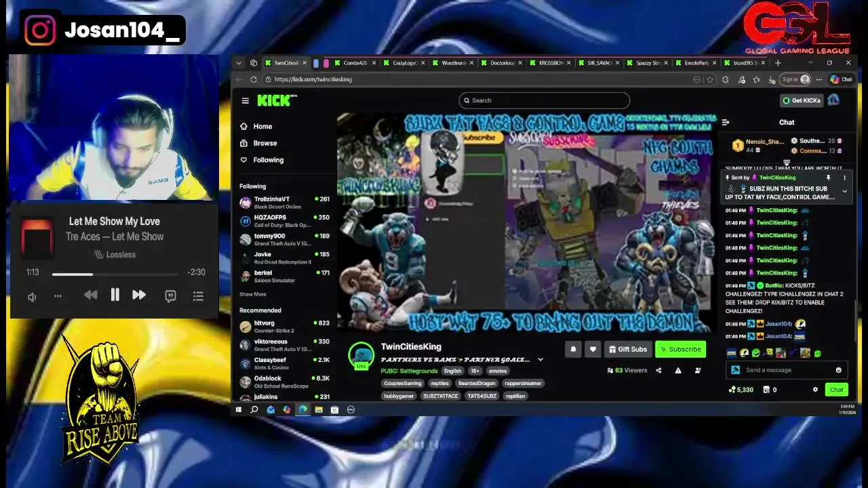The width and height of the screenshot is (868, 488).
Task: Open Classybeef recommended channel
Action: (284, 363)
